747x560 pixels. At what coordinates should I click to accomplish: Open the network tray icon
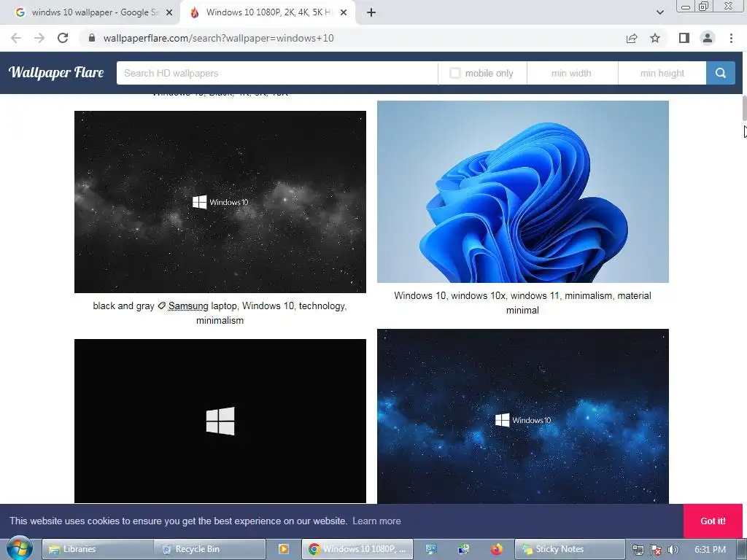coord(638,550)
